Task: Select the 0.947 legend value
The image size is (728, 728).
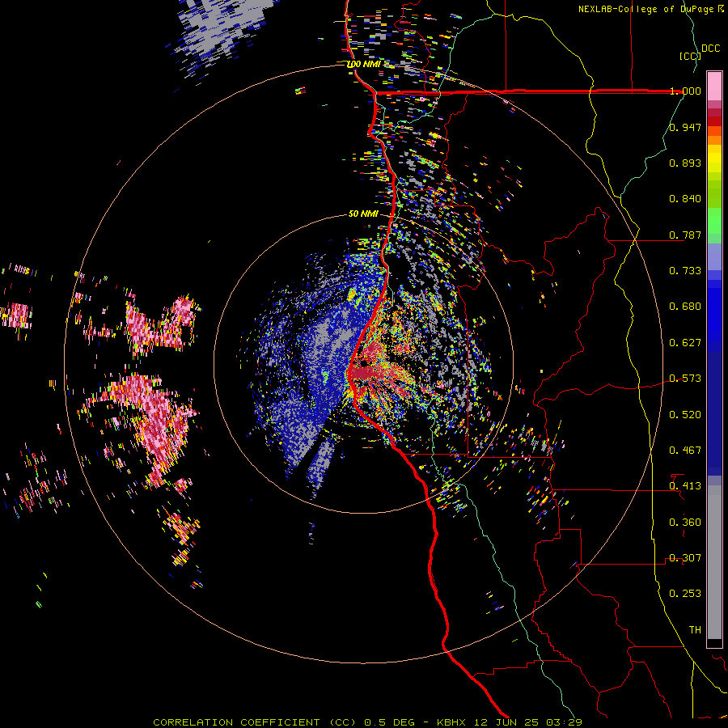Action: coord(685,127)
